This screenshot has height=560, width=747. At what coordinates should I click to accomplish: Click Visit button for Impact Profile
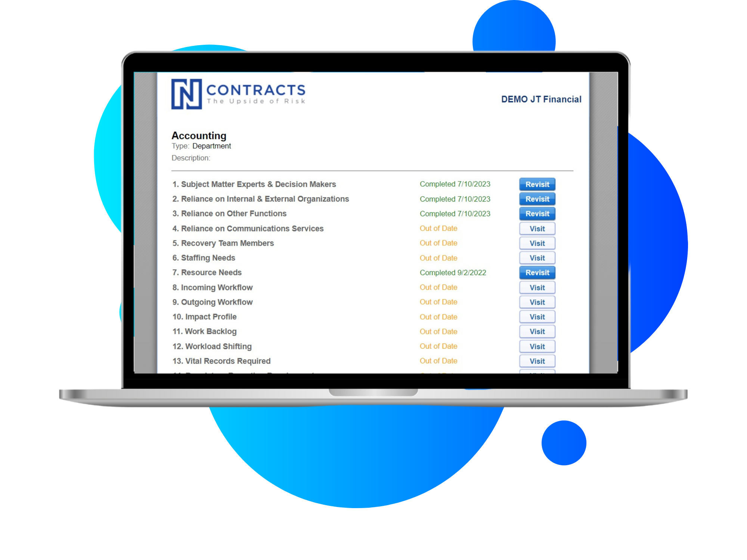point(536,317)
